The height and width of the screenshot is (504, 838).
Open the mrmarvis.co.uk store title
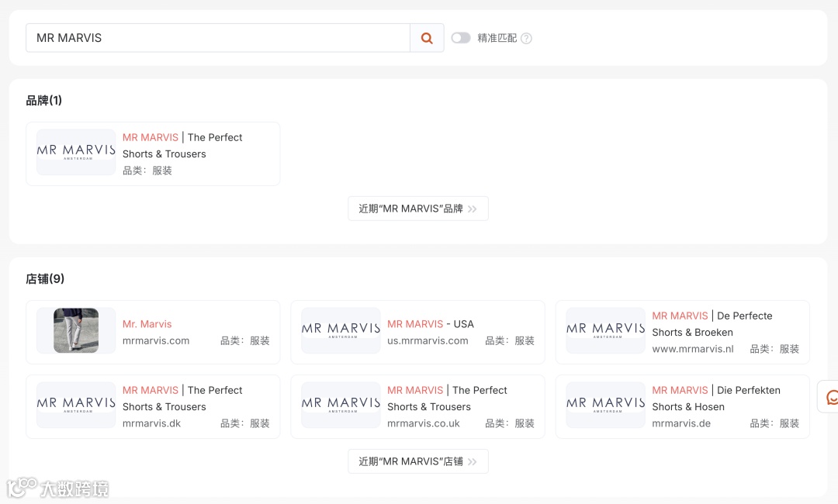pos(447,399)
